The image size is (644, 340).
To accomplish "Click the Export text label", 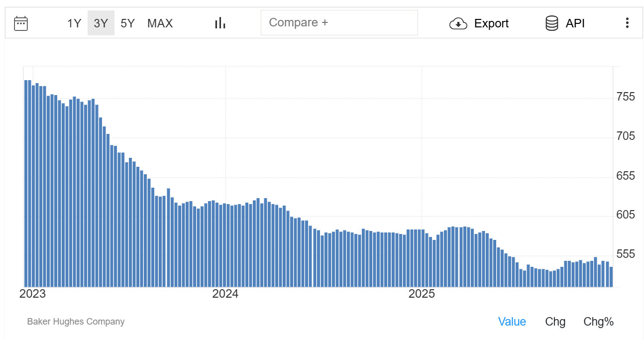I will (x=491, y=23).
